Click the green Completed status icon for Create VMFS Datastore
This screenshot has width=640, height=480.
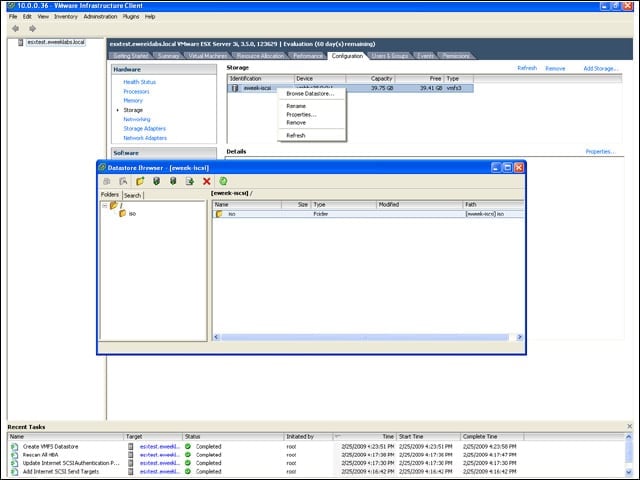coord(188,447)
